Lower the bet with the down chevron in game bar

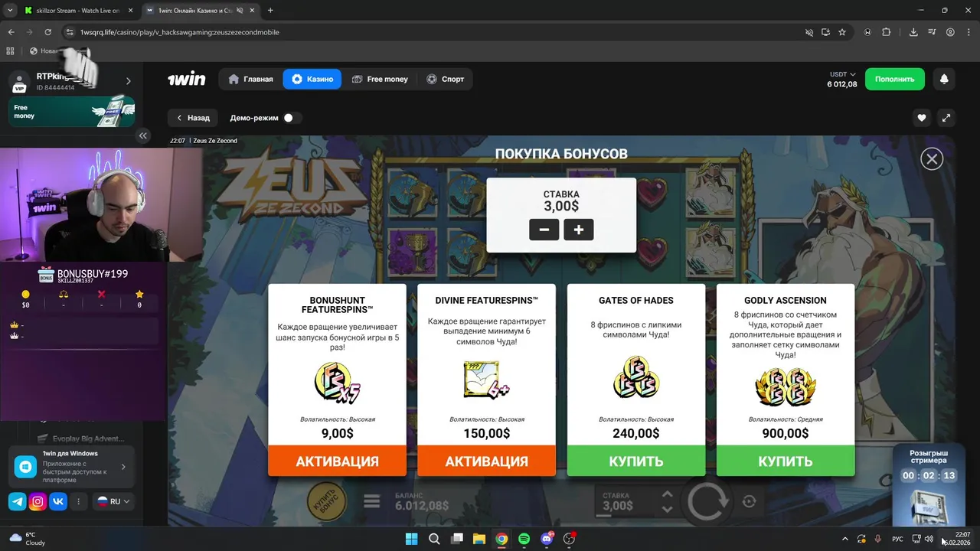(667, 509)
